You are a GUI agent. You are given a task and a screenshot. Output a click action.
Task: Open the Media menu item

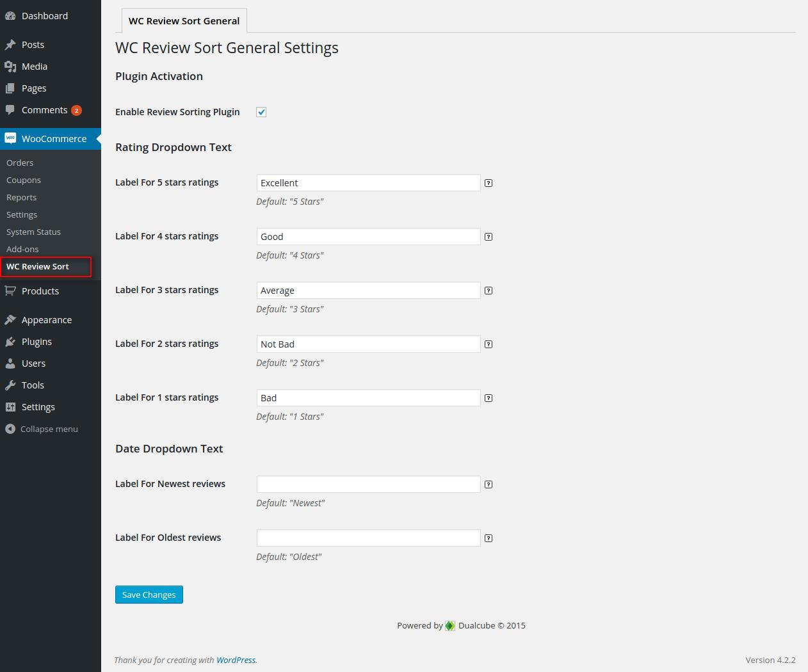[x=51, y=67]
